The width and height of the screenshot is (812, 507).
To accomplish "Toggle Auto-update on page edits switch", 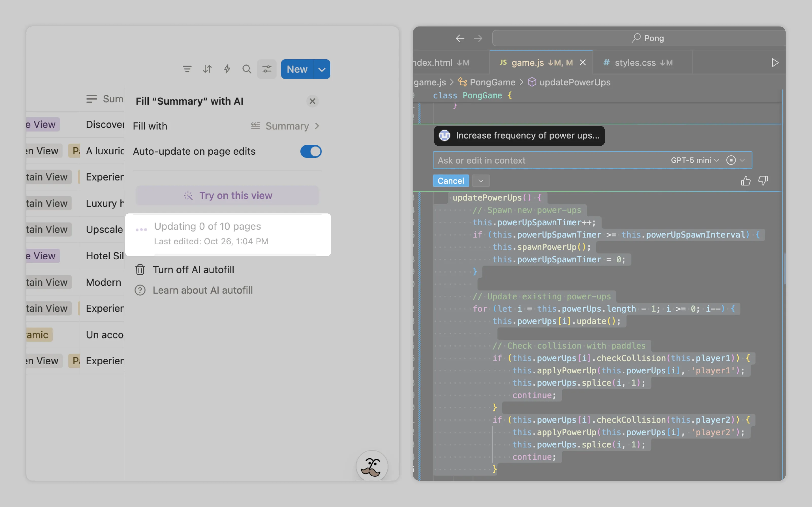I will point(311,151).
